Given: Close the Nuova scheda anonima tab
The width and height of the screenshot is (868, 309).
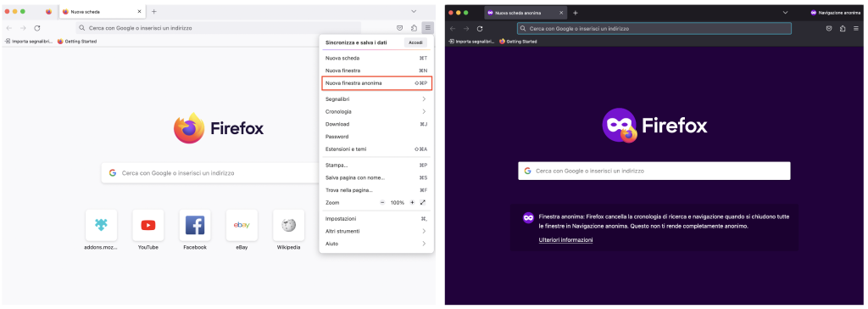Looking at the screenshot, I should pos(561,12).
